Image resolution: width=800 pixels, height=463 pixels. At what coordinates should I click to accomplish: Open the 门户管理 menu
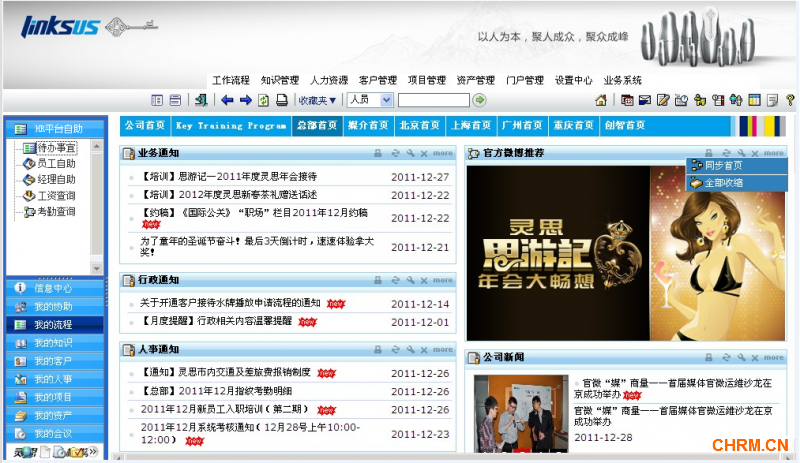pos(524,80)
